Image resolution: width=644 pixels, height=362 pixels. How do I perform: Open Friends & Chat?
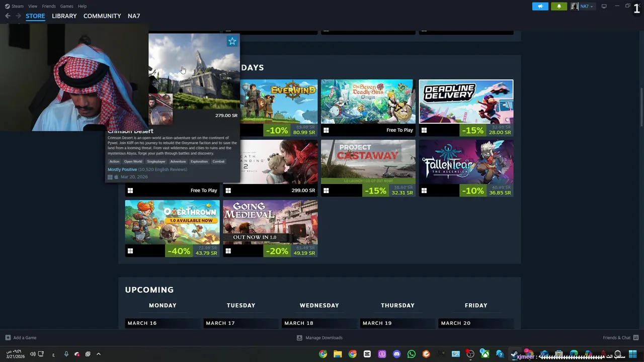621,338
